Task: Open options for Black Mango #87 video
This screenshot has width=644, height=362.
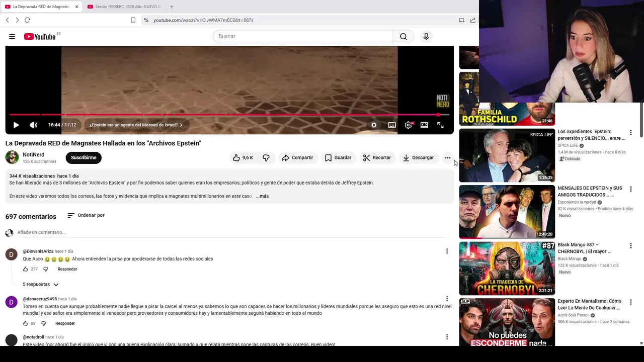Action: coord(630,246)
